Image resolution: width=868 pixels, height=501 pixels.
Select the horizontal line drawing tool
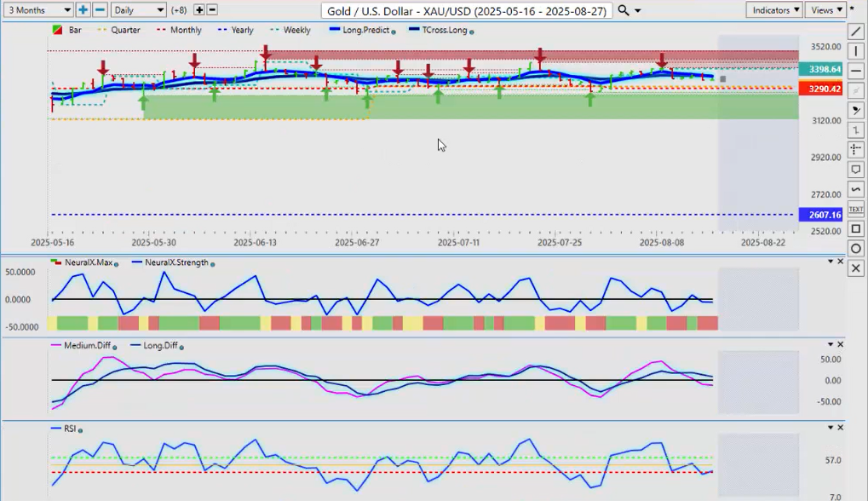pos(857,72)
